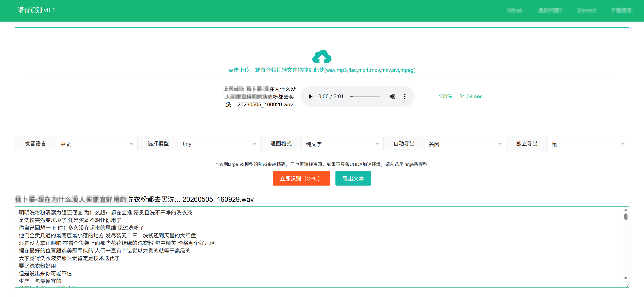Open the 发音语言 dropdown showing 中文
The image size is (644, 297).
(97, 144)
